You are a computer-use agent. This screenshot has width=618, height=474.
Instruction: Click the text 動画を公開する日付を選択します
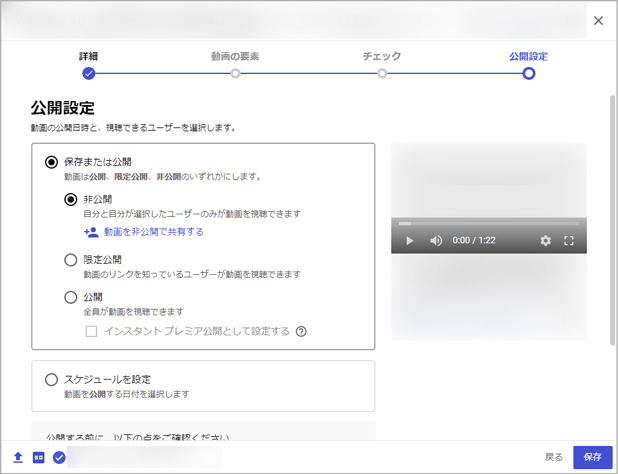(x=127, y=394)
